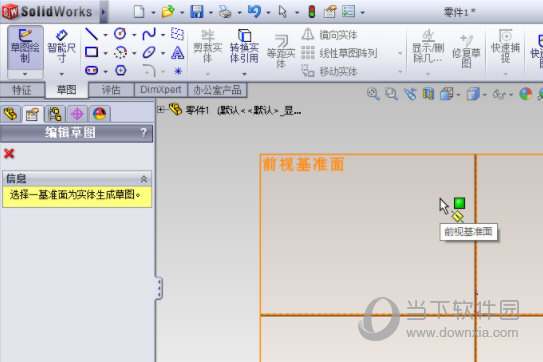543x362 pixels.
Task: Select the Point sketch tool
Action: click(x=178, y=71)
